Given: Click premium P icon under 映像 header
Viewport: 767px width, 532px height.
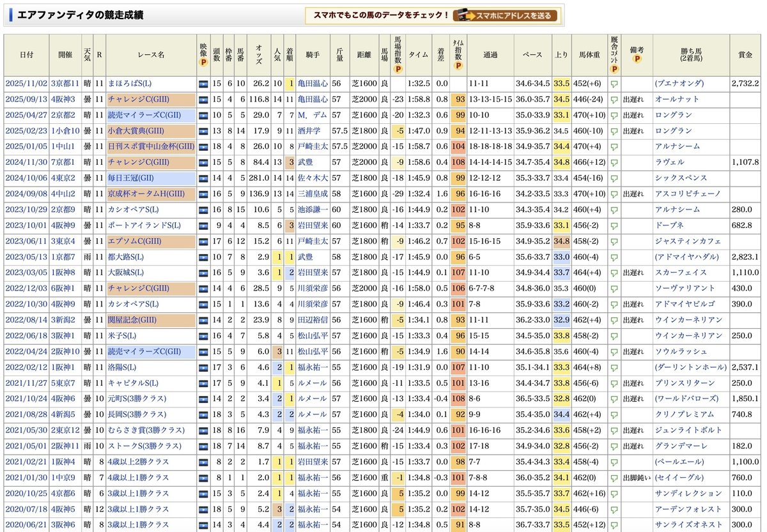Looking at the screenshot, I should (203, 63).
